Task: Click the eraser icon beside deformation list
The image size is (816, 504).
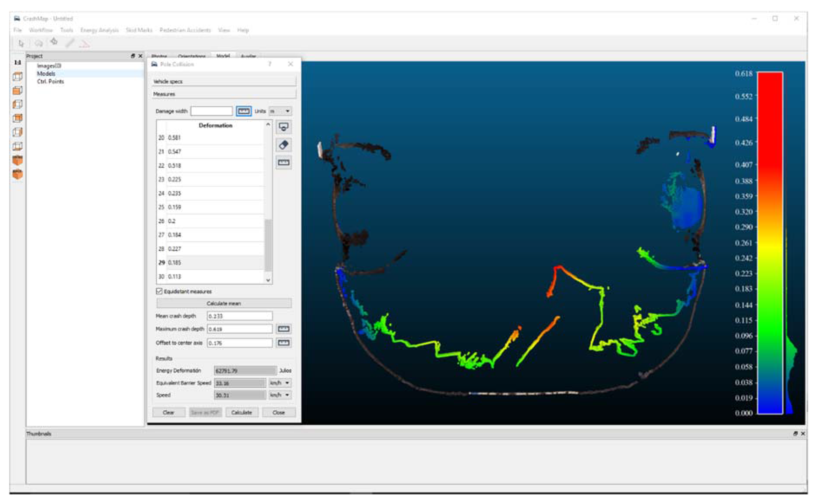Action: click(x=283, y=145)
